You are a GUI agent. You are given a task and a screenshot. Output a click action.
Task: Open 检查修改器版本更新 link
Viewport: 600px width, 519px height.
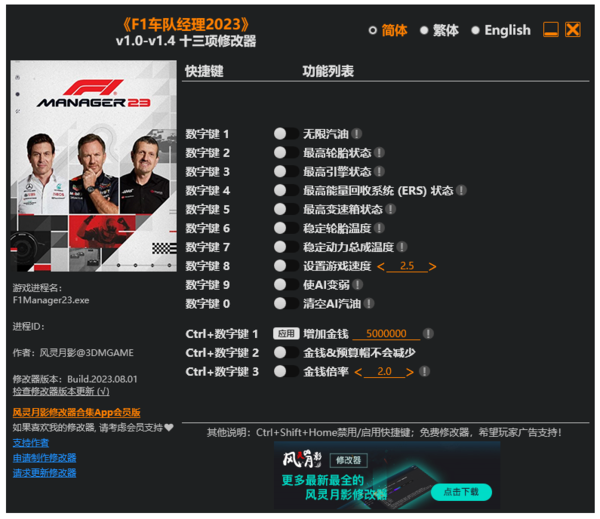(x=61, y=391)
